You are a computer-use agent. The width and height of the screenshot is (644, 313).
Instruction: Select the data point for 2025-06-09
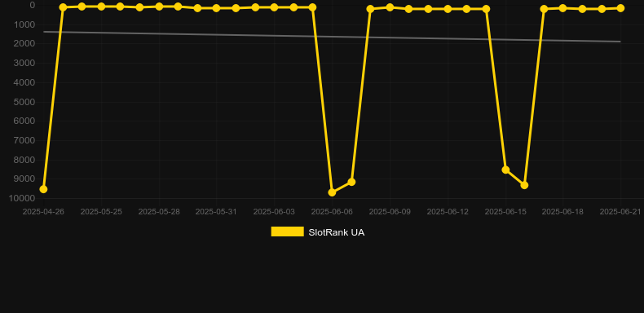390,7
